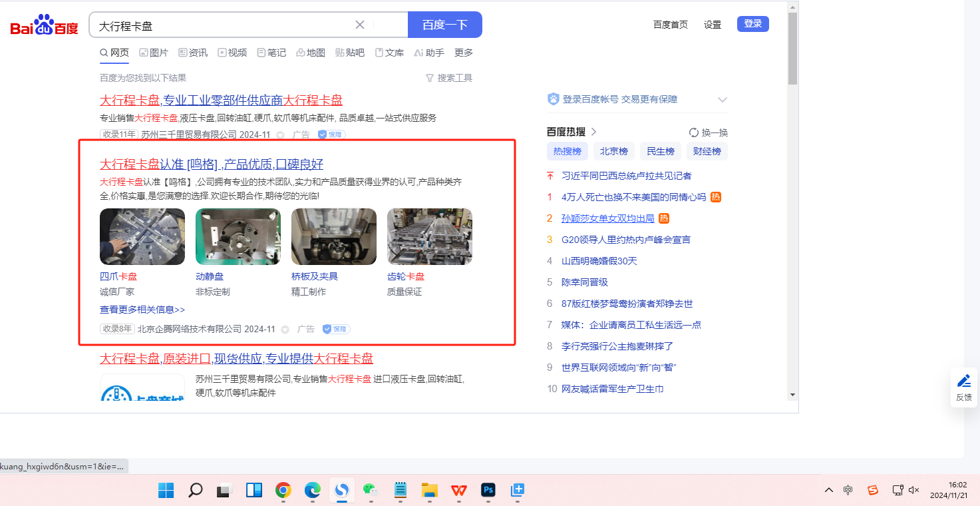980x506 pixels.
Task: Click the Baidu logo
Action: pyautogui.click(x=44, y=25)
